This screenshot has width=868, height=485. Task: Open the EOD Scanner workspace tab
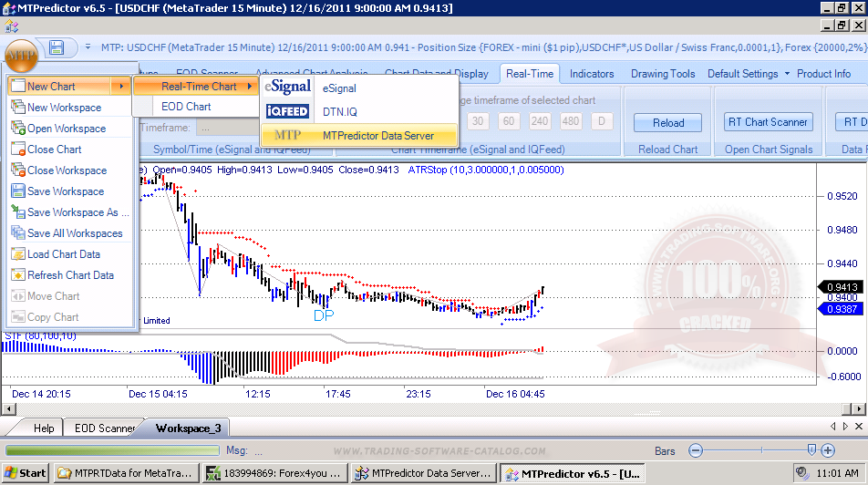tap(104, 428)
